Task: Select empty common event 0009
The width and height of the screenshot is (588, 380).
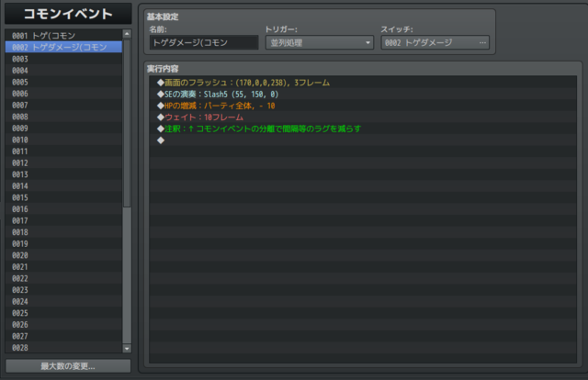Action: pos(63,129)
